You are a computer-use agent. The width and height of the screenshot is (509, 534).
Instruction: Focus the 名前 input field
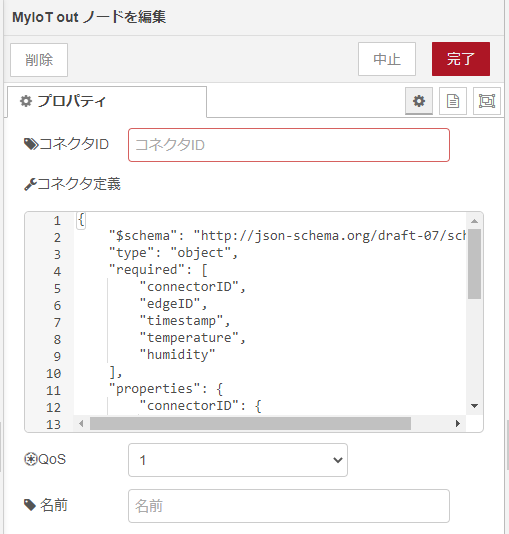289,506
